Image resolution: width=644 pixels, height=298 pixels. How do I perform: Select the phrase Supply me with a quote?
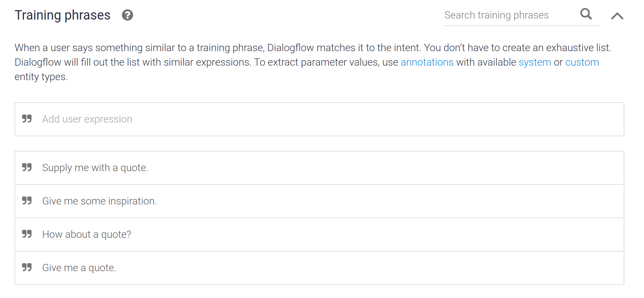(95, 168)
